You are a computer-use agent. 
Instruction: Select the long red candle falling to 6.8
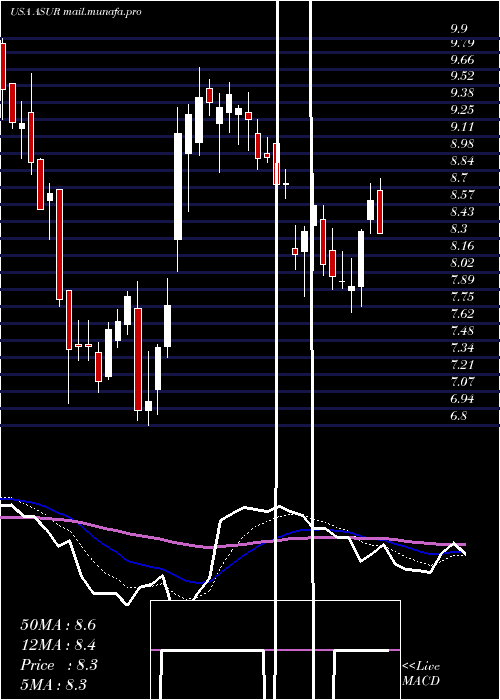(x=138, y=359)
